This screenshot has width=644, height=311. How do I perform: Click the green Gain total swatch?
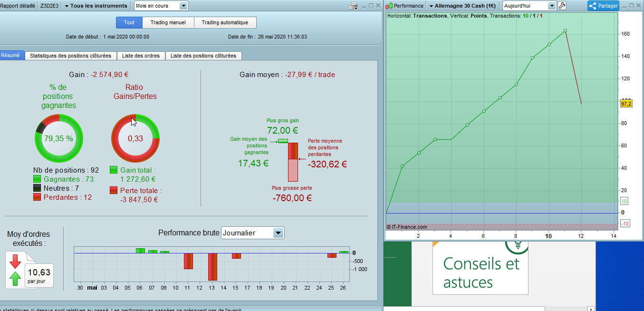click(x=114, y=170)
